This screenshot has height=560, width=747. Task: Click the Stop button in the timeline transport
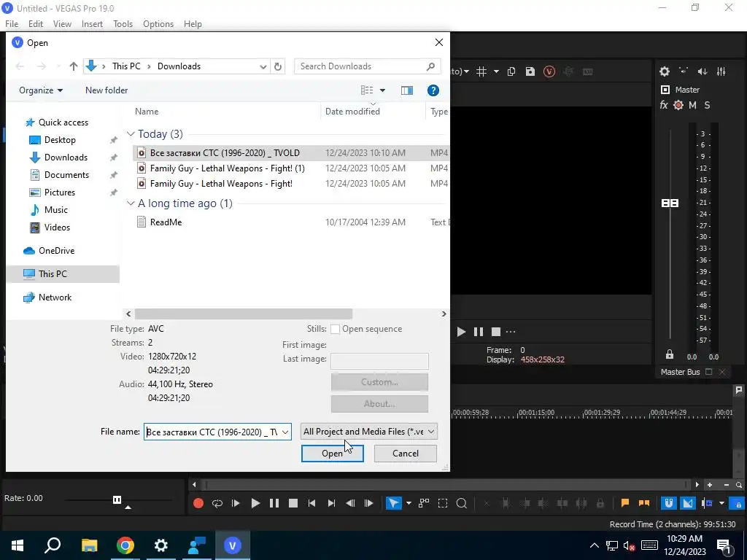pyautogui.click(x=293, y=503)
